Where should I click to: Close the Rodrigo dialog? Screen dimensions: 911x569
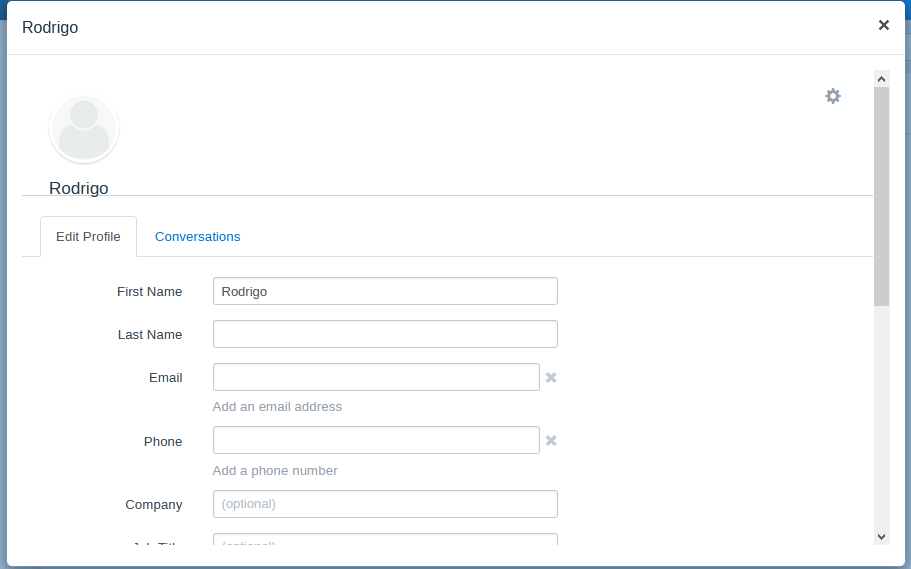tap(884, 25)
